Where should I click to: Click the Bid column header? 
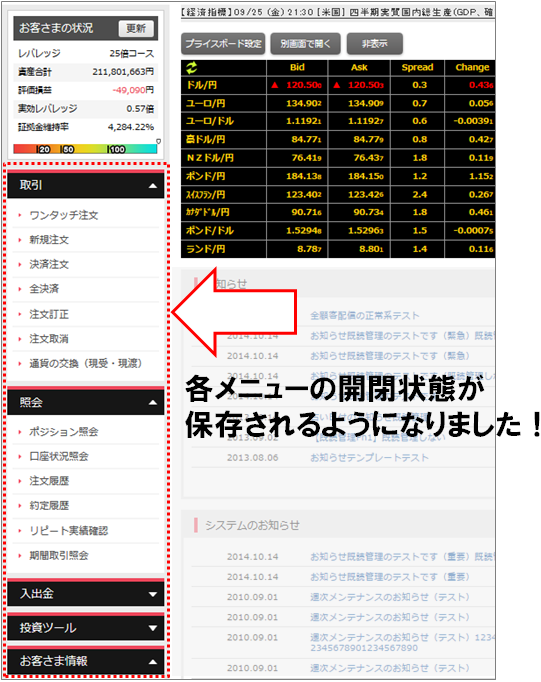point(297,67)
